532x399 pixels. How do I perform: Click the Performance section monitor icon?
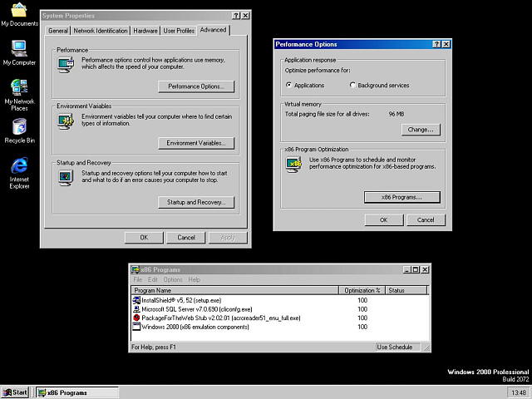point(66,65)
